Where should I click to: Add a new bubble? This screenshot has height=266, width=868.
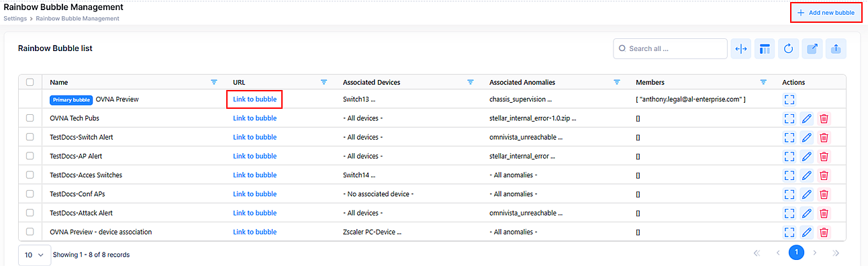coord(826,13)
